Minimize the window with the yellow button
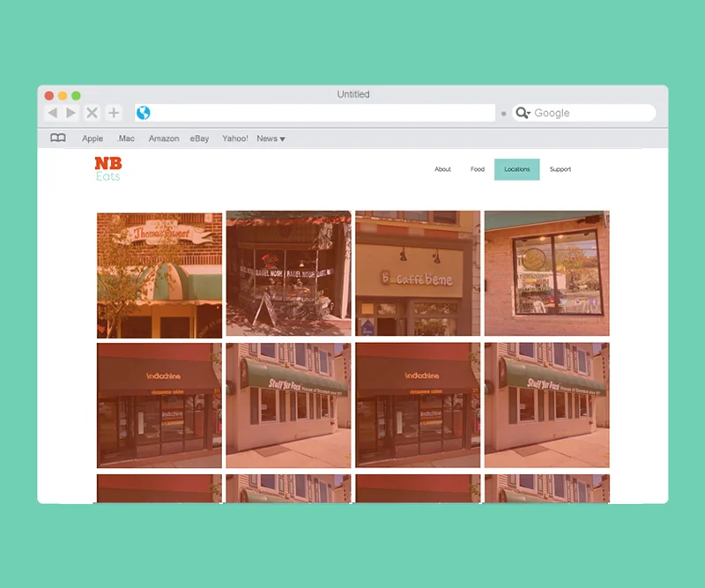 point(63,95)
